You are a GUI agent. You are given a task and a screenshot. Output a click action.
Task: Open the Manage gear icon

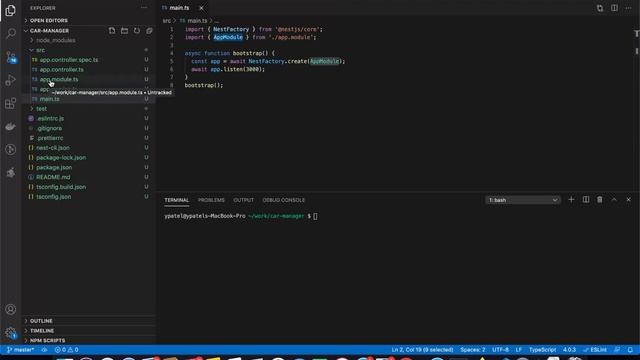pyautogui.click(x=11, y=333)
